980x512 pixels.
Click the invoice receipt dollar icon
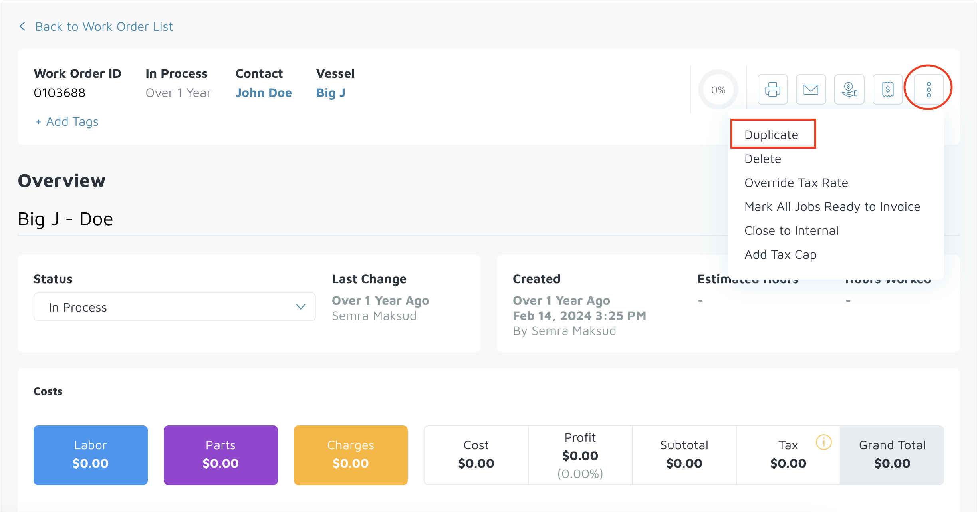pos(887,89)
